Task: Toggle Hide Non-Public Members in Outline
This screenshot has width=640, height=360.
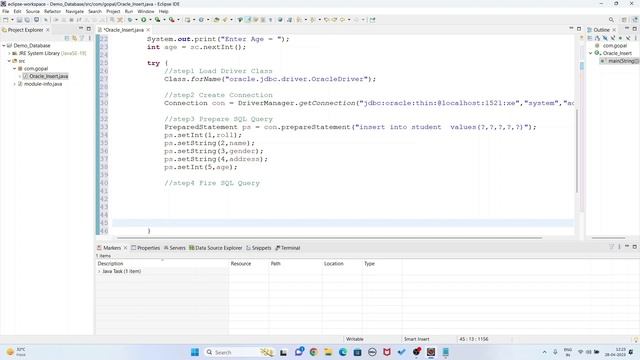Action: [x=620, y=38]
